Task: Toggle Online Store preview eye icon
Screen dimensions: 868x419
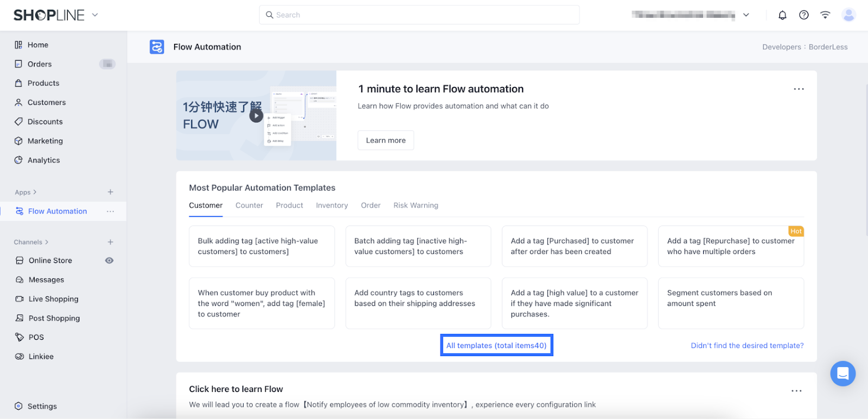Action: 109,261
